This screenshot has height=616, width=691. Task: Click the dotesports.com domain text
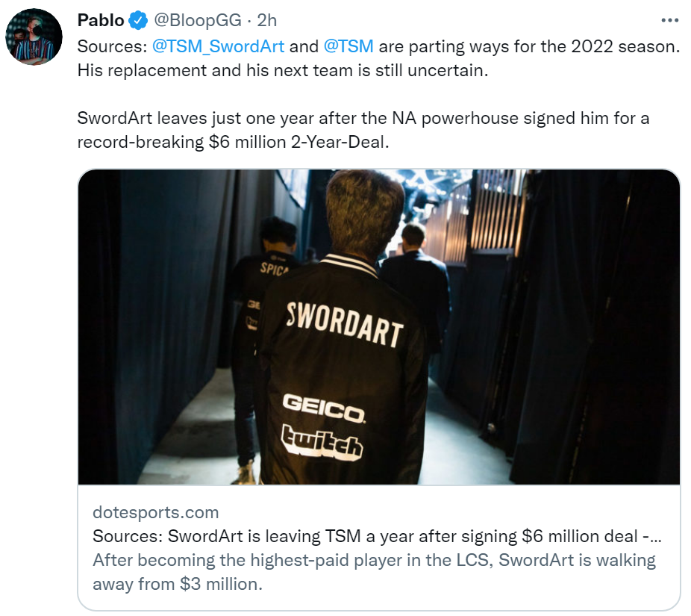tap(155, 512)
